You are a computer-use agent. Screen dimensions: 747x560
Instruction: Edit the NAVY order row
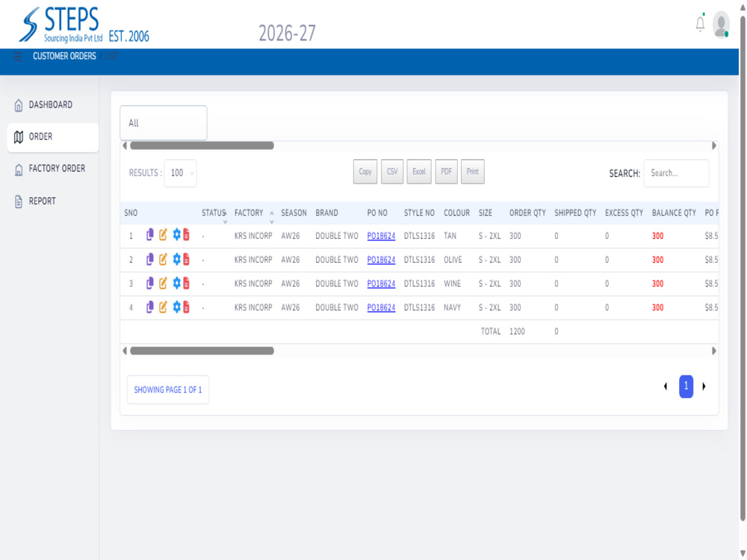pos(163,307)
